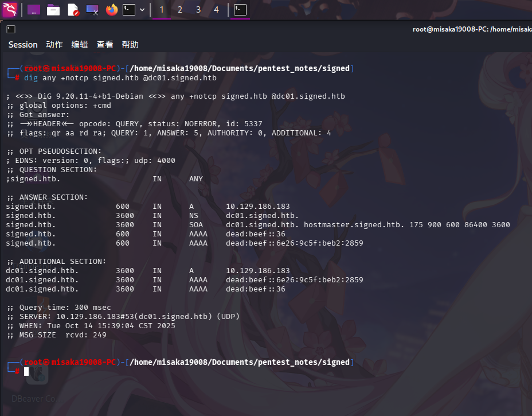The image size is (532, 416).
Task: Click the NS record value dc01.signed.htb.
Action: click(262, 216)
